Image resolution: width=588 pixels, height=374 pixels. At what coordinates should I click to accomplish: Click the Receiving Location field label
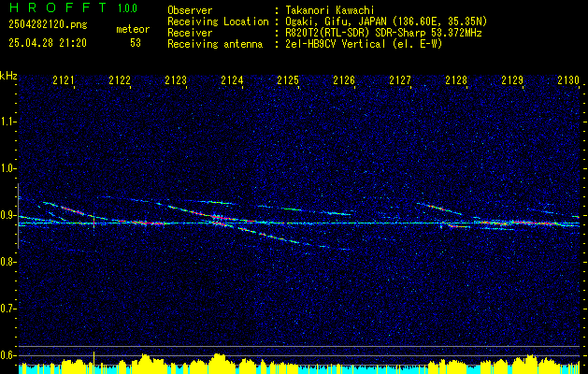pyautogui.click(x=218, y=22)
